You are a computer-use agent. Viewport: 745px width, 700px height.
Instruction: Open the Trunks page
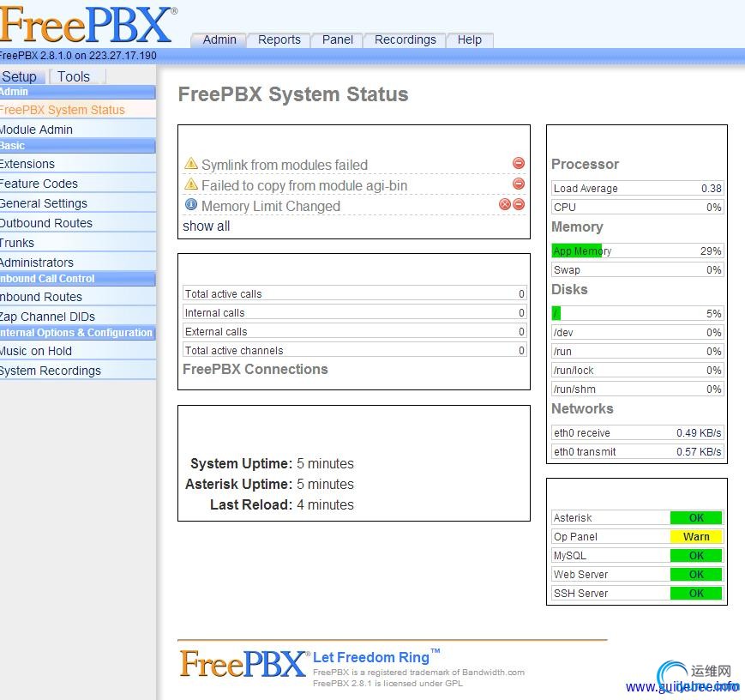click(78, 243)
